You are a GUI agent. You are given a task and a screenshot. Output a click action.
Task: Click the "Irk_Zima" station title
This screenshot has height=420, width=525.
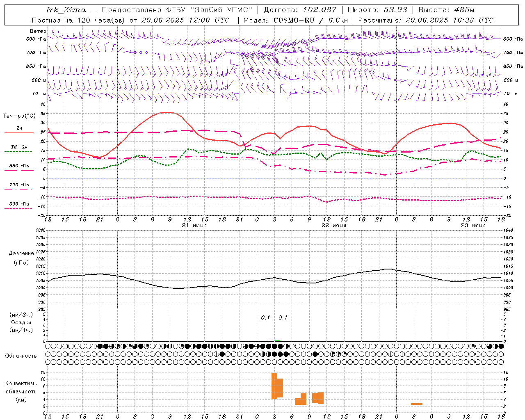pyautogui.click(x=66, y=10)
